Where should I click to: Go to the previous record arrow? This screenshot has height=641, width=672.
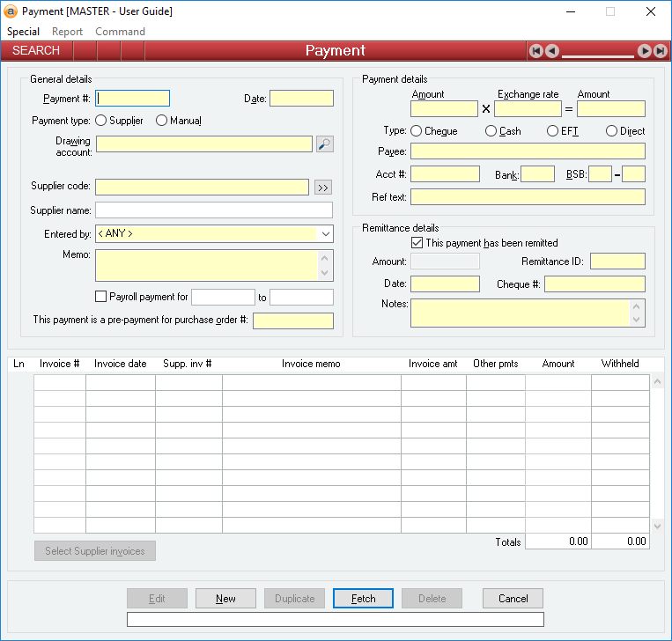click(551, 51)
